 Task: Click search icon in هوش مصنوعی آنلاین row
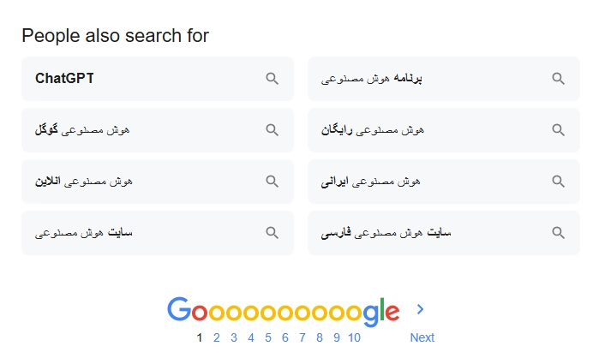coord(272,182)
